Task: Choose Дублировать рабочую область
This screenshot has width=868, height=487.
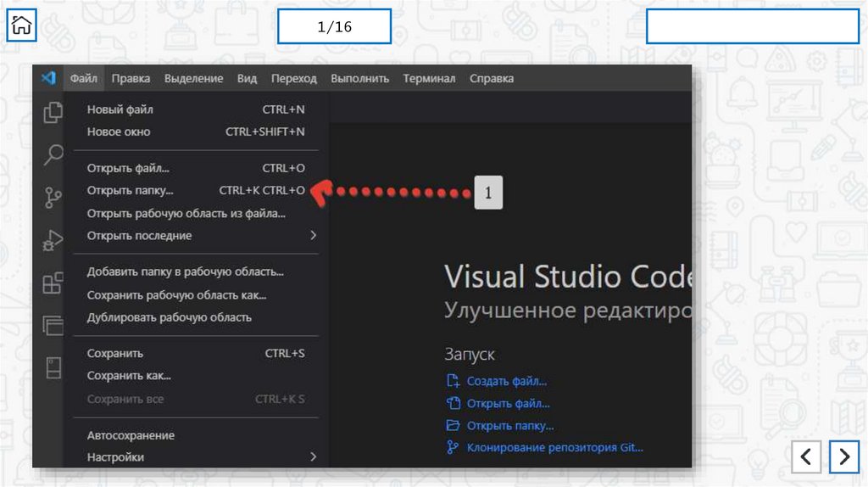Action: (x=196, y=317)
